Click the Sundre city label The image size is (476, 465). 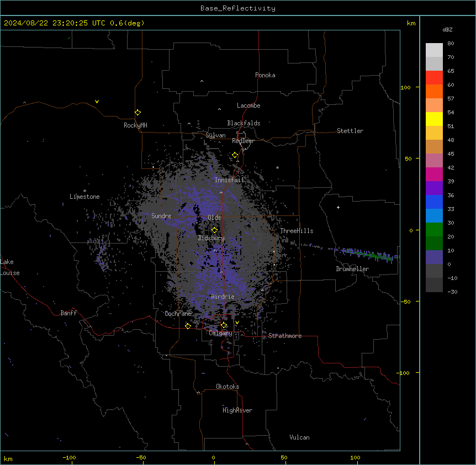(161, 216)
